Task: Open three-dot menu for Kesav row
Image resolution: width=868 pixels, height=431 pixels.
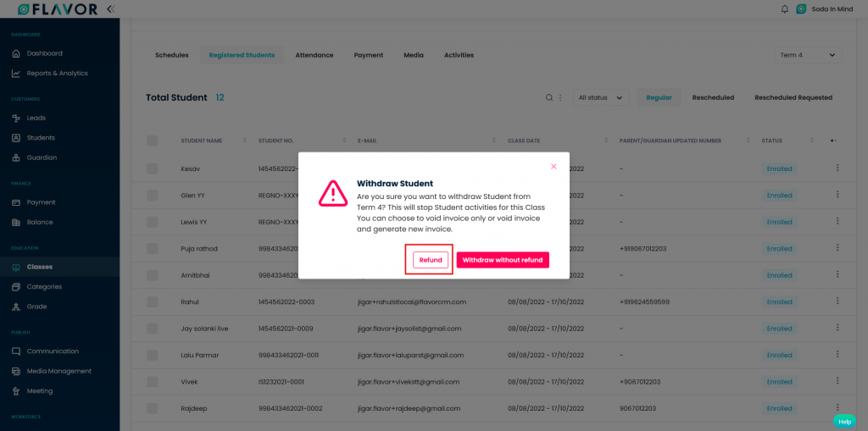Action: coord(837,169)
